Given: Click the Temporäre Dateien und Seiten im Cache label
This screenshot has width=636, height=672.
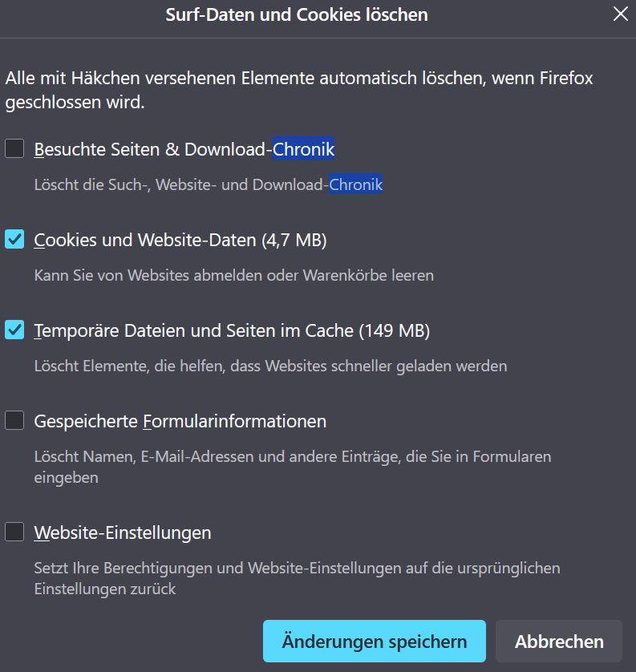Looking at the screenshot, I should click(232, 330).
